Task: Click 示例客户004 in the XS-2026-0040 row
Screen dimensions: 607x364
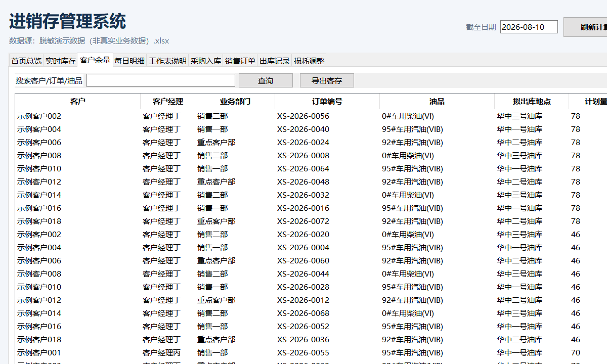Action: 39,129
